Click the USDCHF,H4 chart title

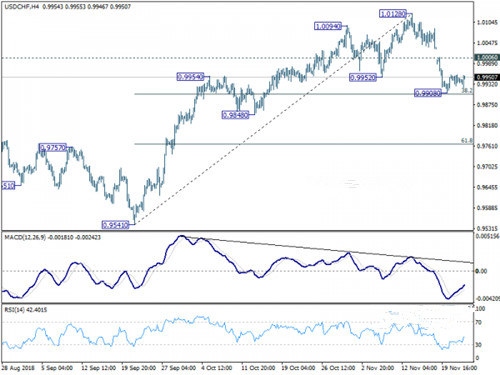pyautogui.click(x=21, y=6)
